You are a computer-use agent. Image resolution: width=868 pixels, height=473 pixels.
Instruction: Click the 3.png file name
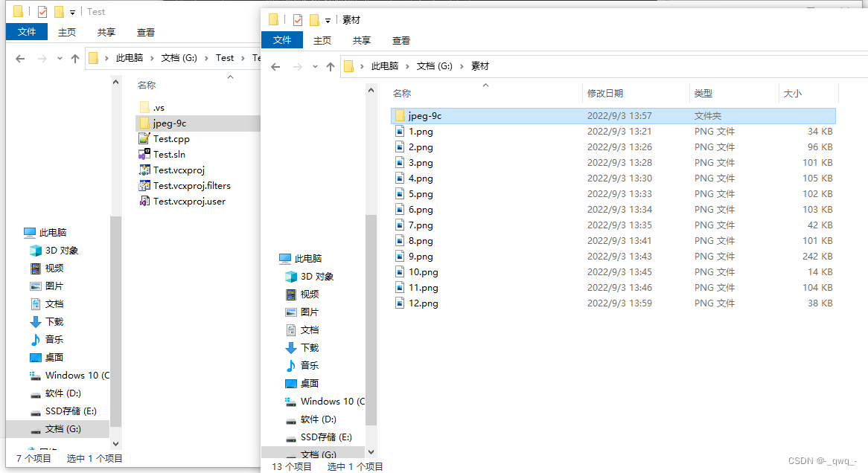(x=421, y=163)
